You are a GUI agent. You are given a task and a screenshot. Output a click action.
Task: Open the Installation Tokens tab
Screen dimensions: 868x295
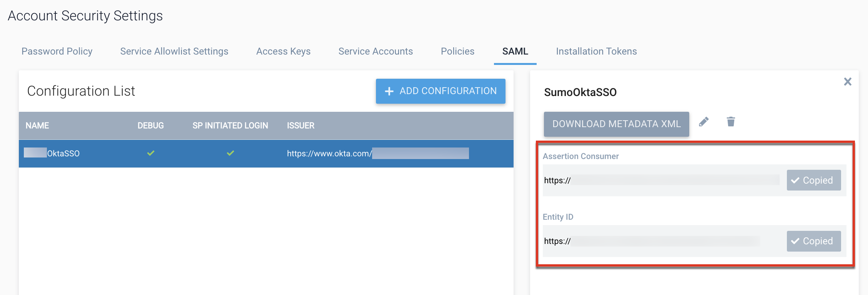point(596,51)
